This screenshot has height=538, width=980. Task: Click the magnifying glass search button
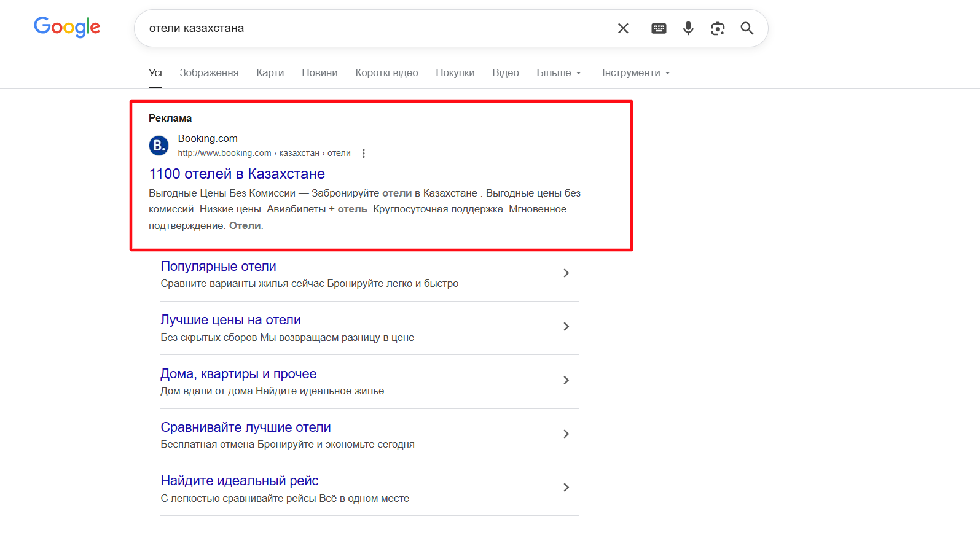[x=747, y=28]
